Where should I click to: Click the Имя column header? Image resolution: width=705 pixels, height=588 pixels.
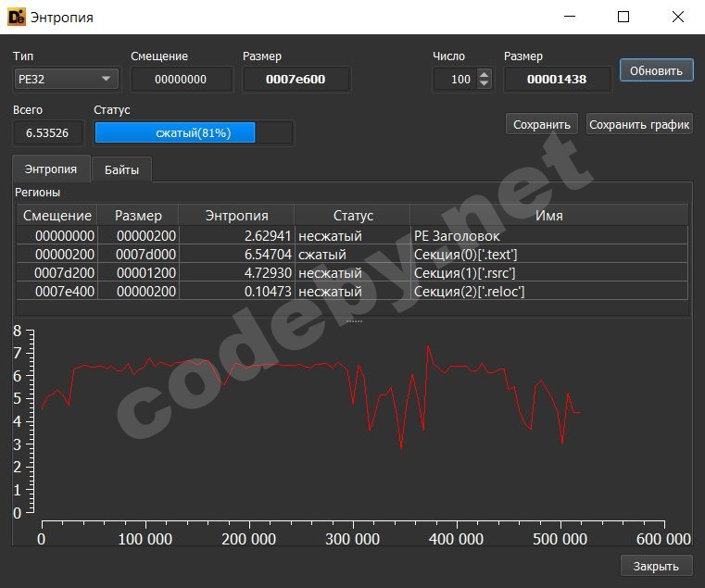[x=548, y=216]
